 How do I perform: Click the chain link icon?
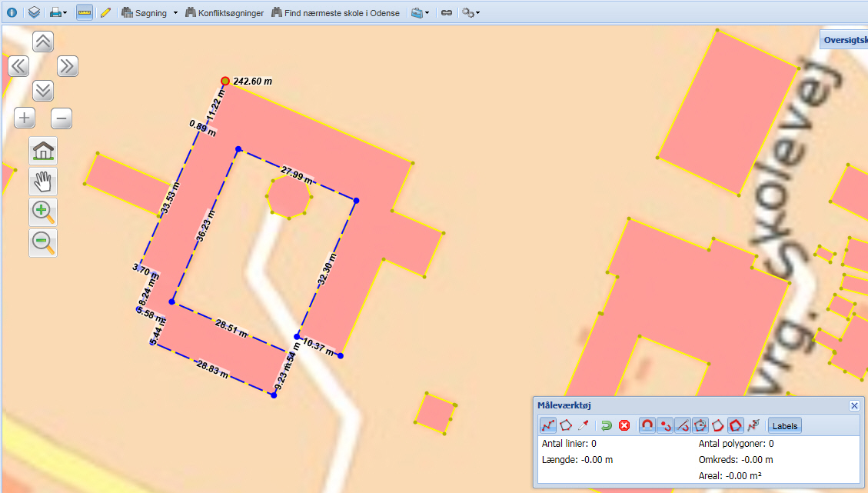(446, 13)
